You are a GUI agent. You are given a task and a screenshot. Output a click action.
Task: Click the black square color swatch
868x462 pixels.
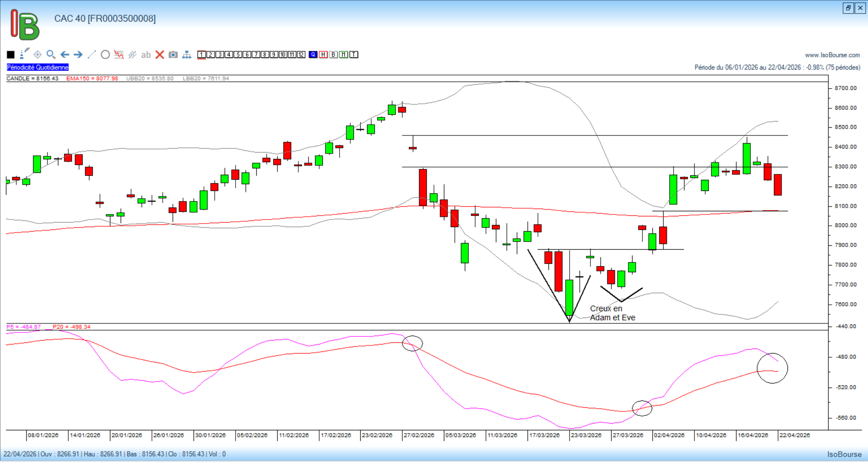[x=11, y=55]
